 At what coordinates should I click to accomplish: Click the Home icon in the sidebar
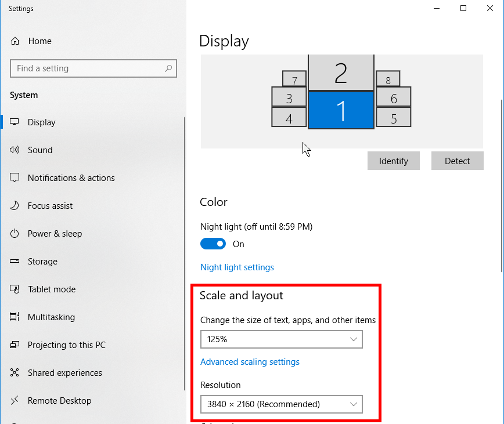click(x=15, y=41)
